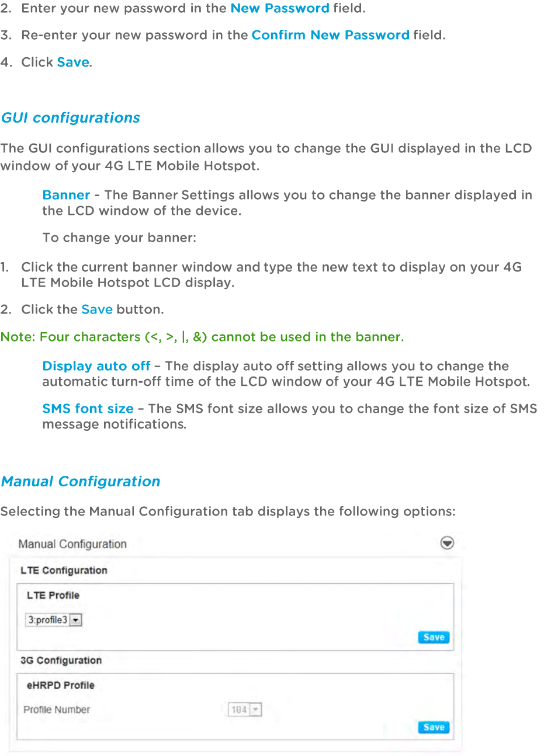Click the Save link in step 4
Image resolution: width=544 pixels, height=756 pixels.
click(73, 62)
